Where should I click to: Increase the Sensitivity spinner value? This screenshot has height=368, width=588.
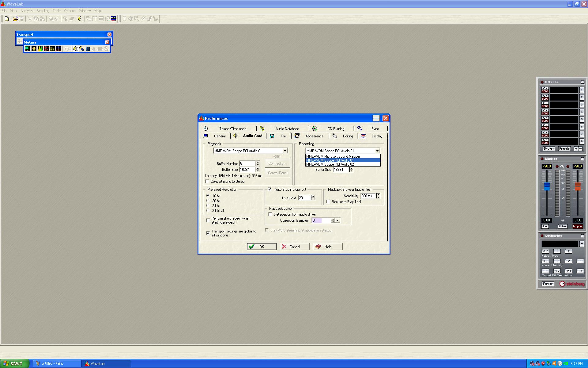coord(378,194)
